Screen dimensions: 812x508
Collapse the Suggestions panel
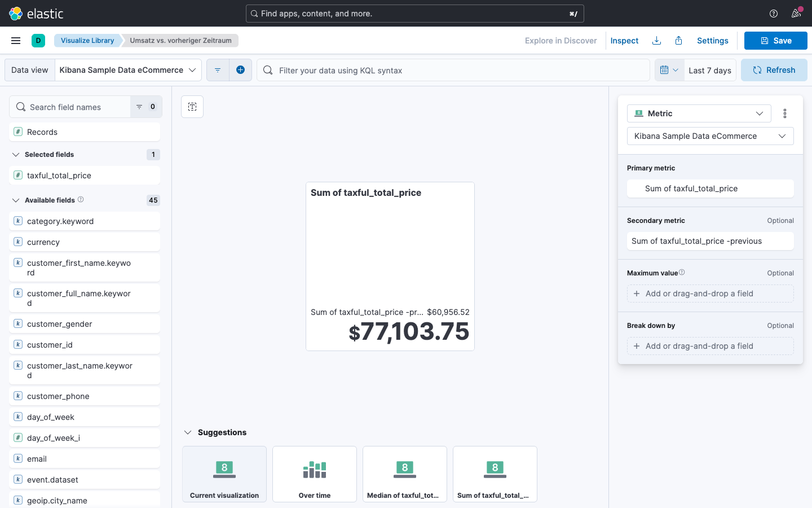[x=188, y=432]
